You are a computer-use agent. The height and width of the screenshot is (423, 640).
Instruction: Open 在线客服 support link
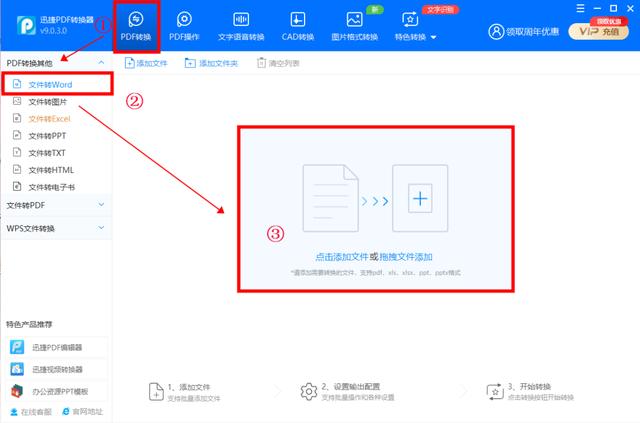coord(31,412)
